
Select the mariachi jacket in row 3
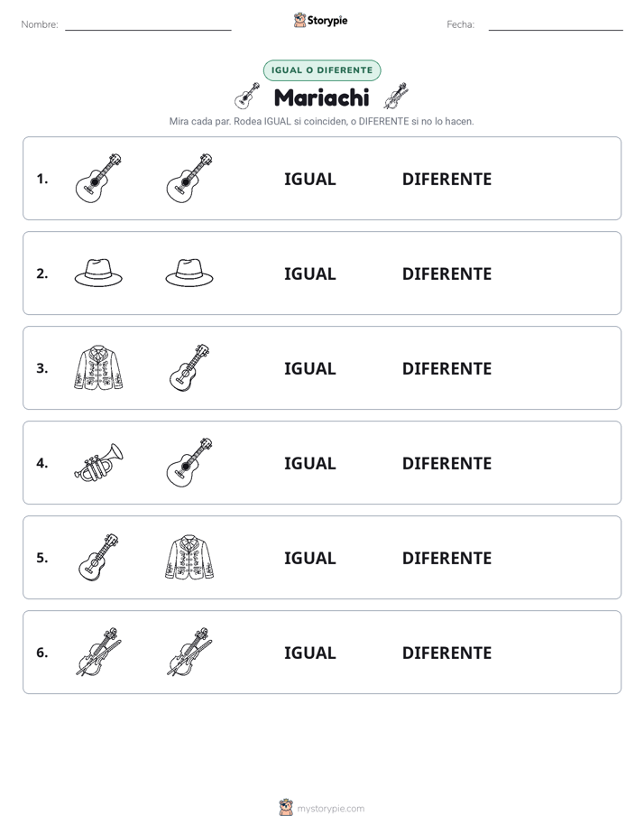click(x=98, y=367)
